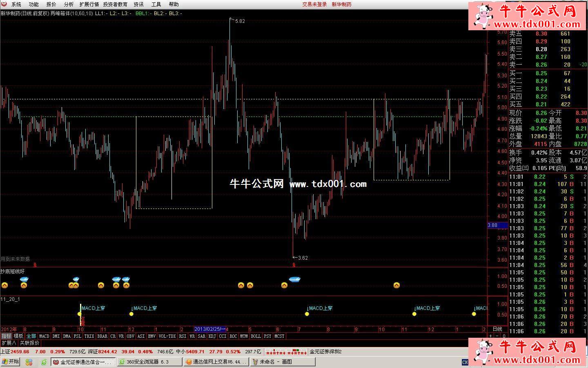Viewport: 588px width, 368px height.
Task: Open the 扩展行情 menu
Action: (89, 4)
